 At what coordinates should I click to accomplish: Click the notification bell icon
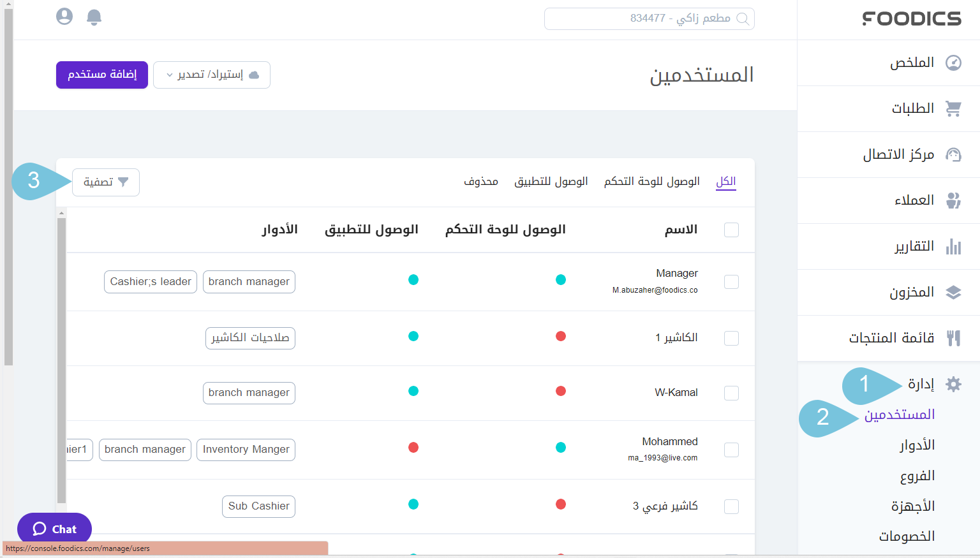[94, 17]
